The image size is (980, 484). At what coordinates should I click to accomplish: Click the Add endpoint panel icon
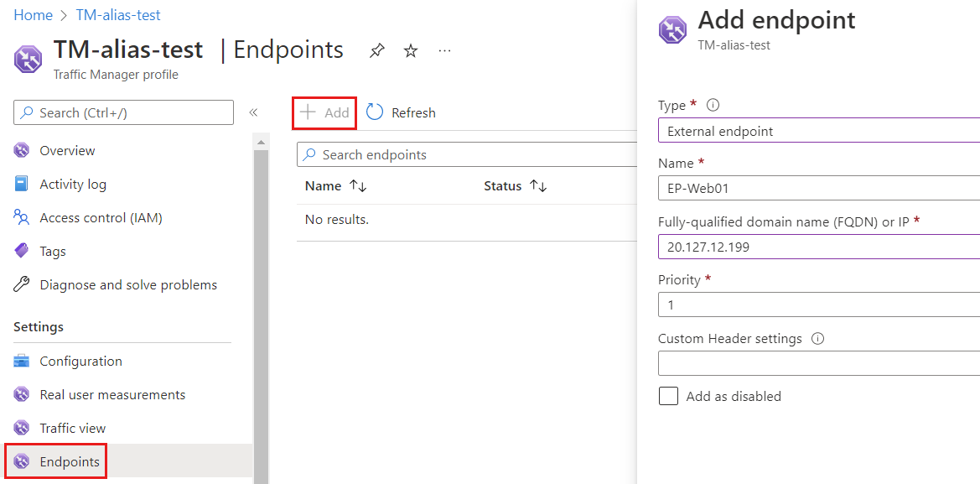point(673,30)
